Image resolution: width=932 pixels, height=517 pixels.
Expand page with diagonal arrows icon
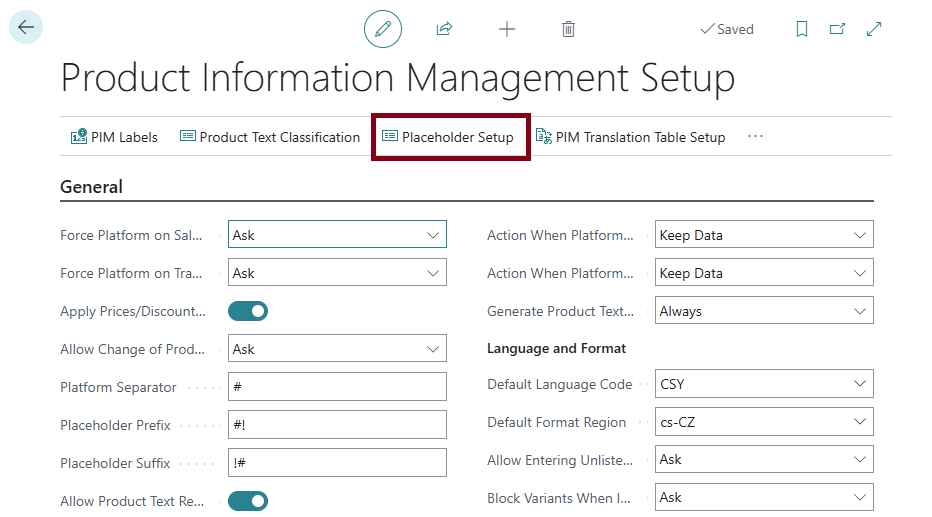[874, 29]
